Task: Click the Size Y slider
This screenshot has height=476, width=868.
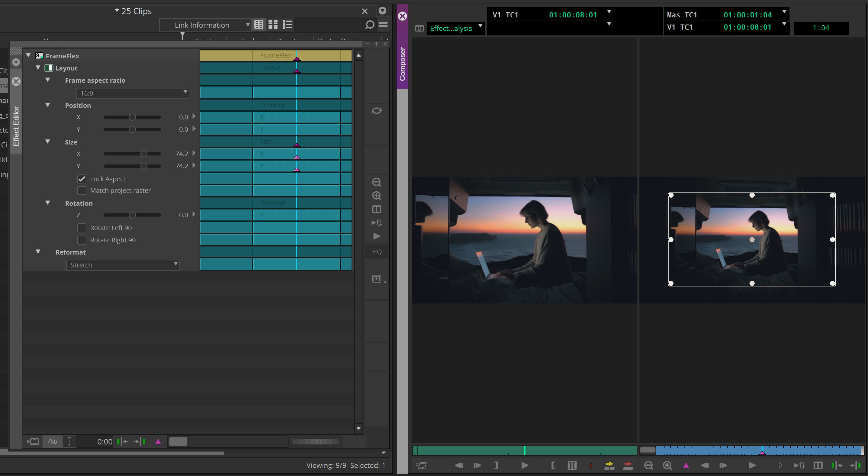Action: 132,166
